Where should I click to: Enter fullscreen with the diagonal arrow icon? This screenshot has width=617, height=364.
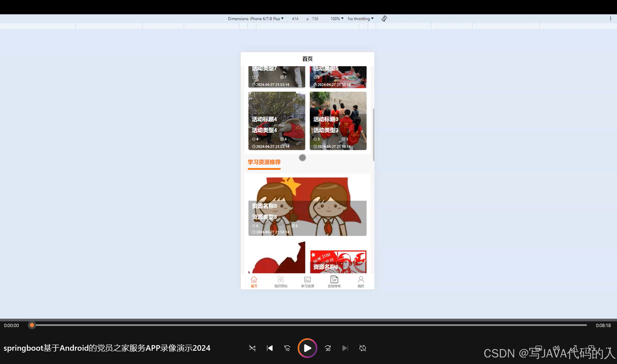(574, 348)
